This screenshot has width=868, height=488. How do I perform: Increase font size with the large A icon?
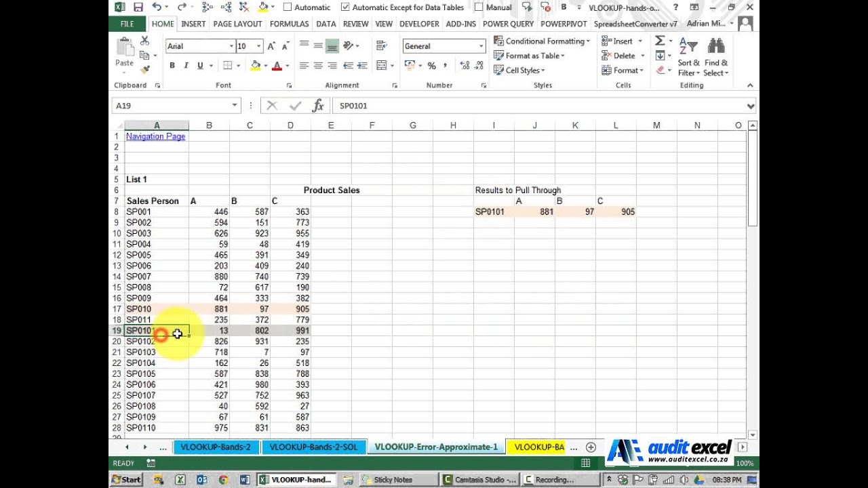coord(271,46)
